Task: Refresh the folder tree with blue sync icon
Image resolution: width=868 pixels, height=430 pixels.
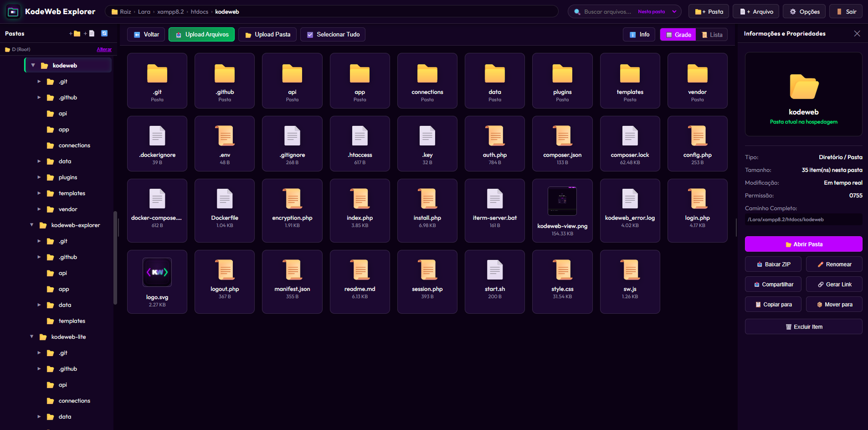Action: click(x=104, y=34)
